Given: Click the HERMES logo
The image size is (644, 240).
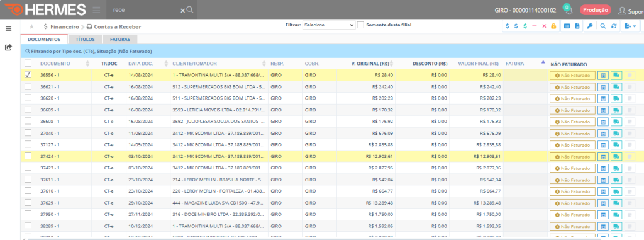Looking at the screenshot, I should (45, 9).
